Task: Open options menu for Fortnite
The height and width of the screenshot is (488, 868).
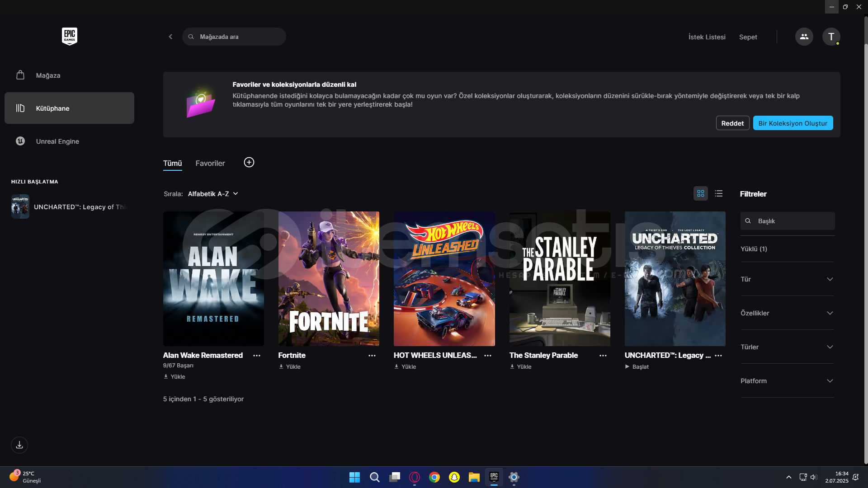Action: pyautogui.click(x=372, y=356)
